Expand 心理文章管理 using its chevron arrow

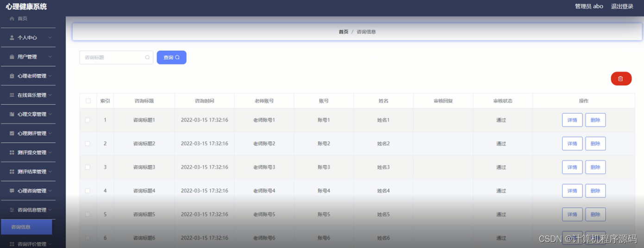(50, 114)
